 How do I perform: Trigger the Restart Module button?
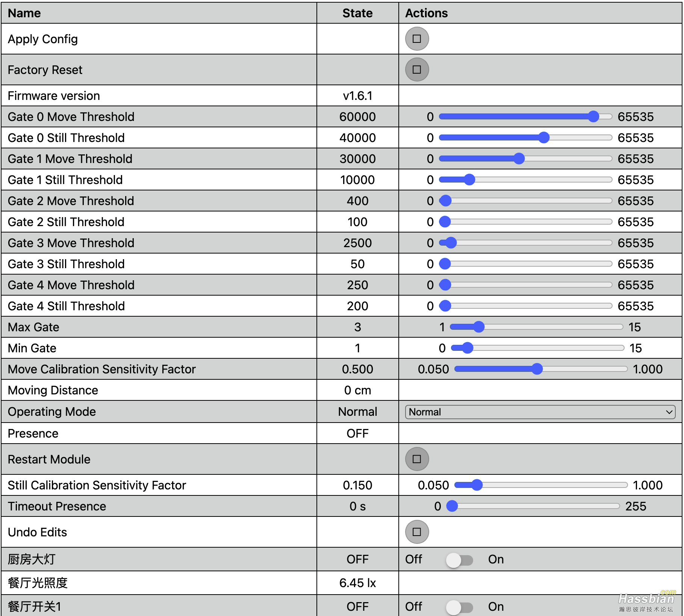click(x=417, y=459)
